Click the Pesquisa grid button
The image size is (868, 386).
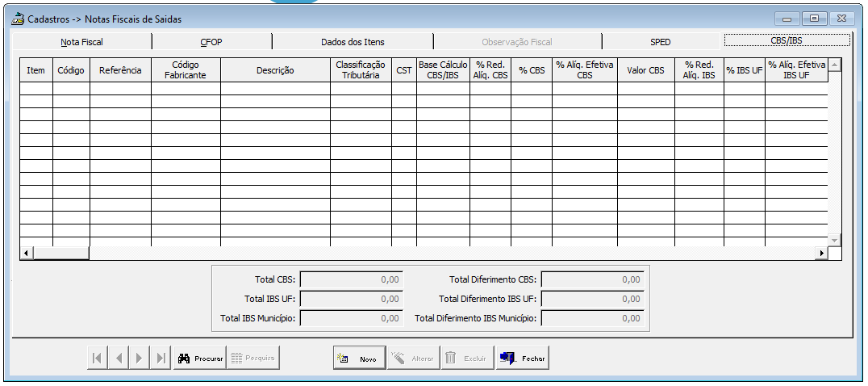pos(253,359)
